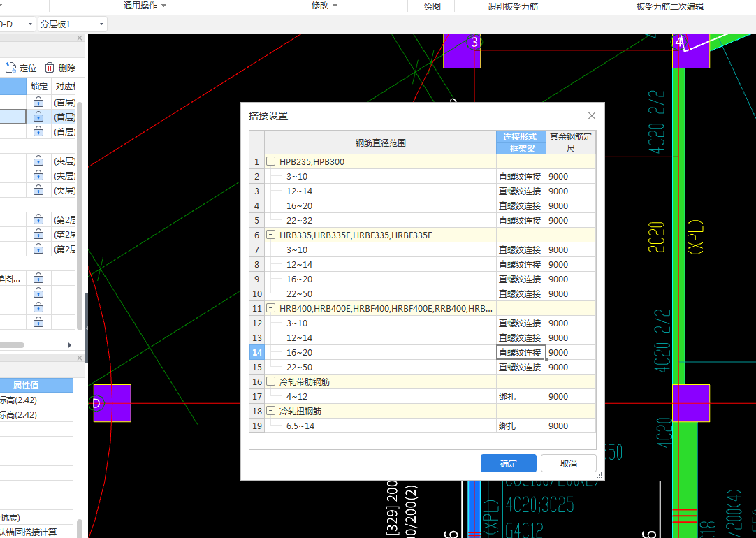Collapse the HPB235,HPB300 rebar group

270,161
